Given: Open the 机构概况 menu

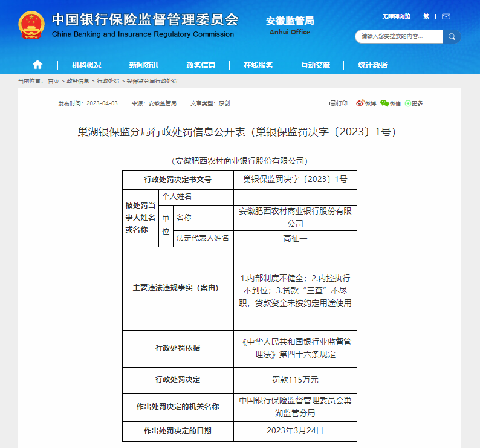Looking at the screenshot, I should (x=86, y=65).
